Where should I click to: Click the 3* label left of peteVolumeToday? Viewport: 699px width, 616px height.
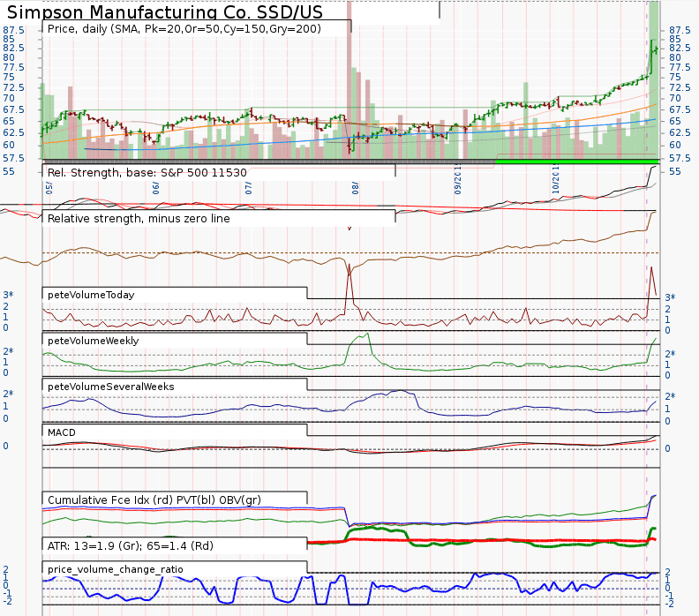tap(8, 295)
